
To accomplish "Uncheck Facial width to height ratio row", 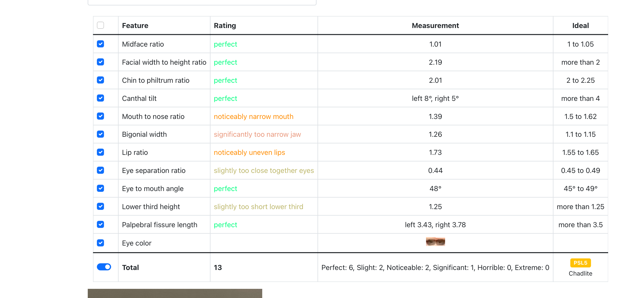I will pyautogui.click(x=100, y=62).
